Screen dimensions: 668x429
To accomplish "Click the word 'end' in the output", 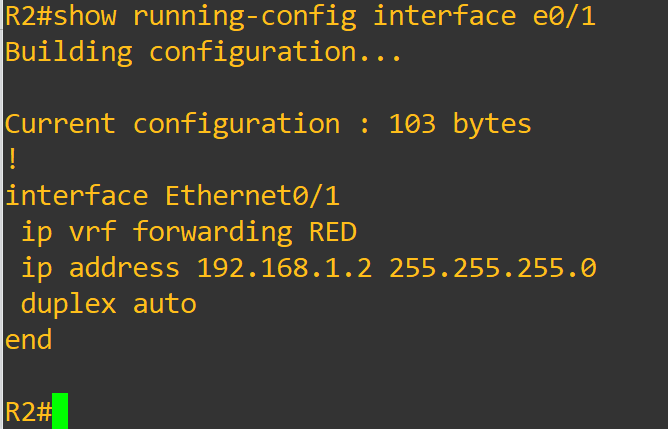I will (x=29, y=340).
